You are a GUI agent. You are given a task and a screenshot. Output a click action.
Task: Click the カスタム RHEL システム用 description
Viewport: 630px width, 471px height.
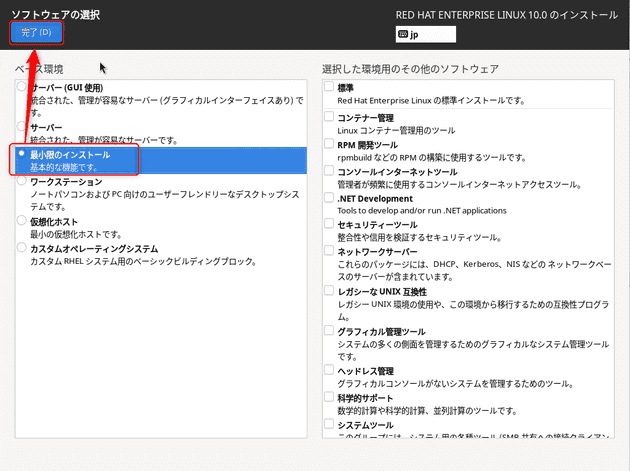coord(143,261)
